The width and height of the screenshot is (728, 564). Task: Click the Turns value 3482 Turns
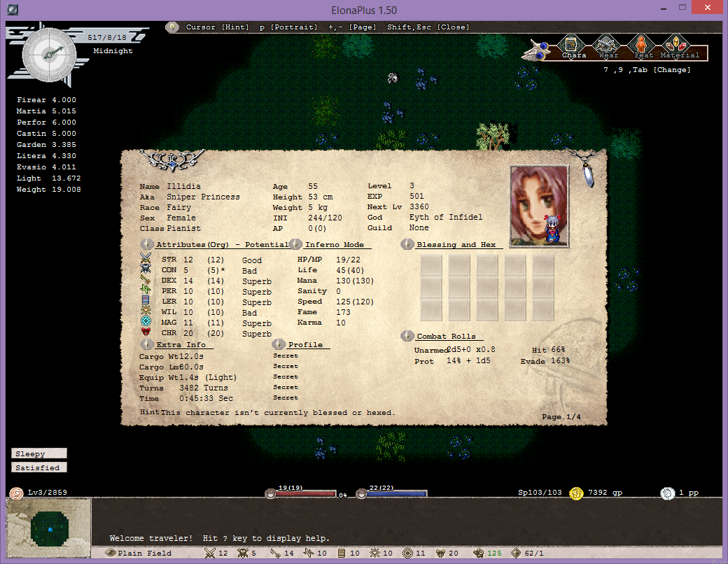(x=204, y=388)
